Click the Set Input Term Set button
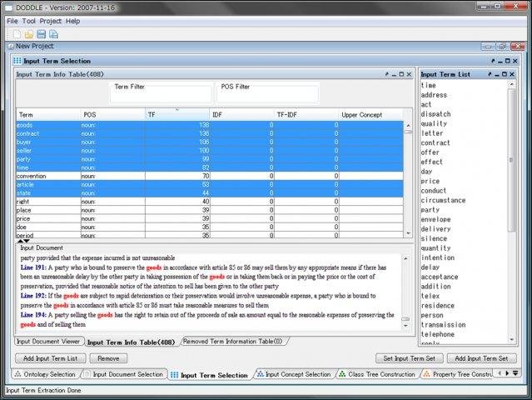532x400 pixels. click(x=409, y=357)
